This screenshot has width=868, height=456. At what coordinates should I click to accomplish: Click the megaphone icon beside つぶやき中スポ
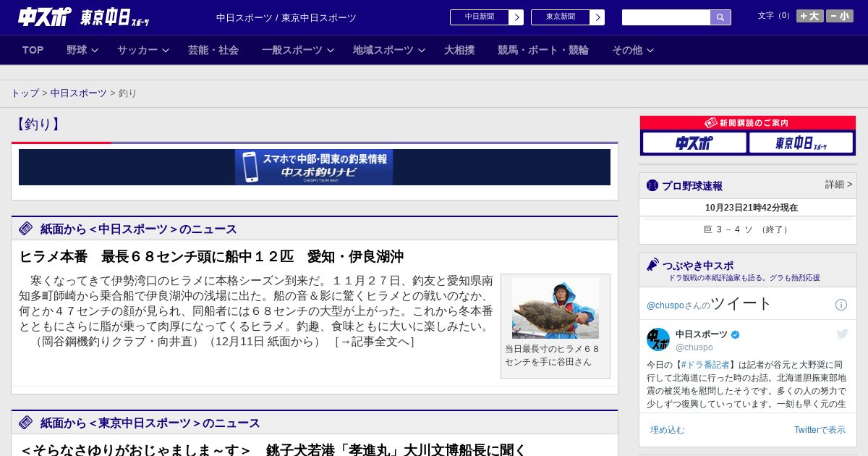(x=653, y=265)
